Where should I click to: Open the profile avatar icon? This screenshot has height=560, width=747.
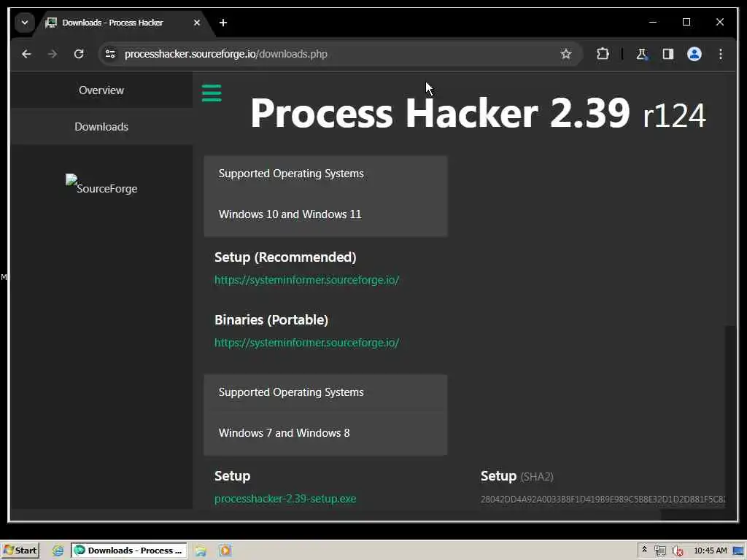click(694, 54)
